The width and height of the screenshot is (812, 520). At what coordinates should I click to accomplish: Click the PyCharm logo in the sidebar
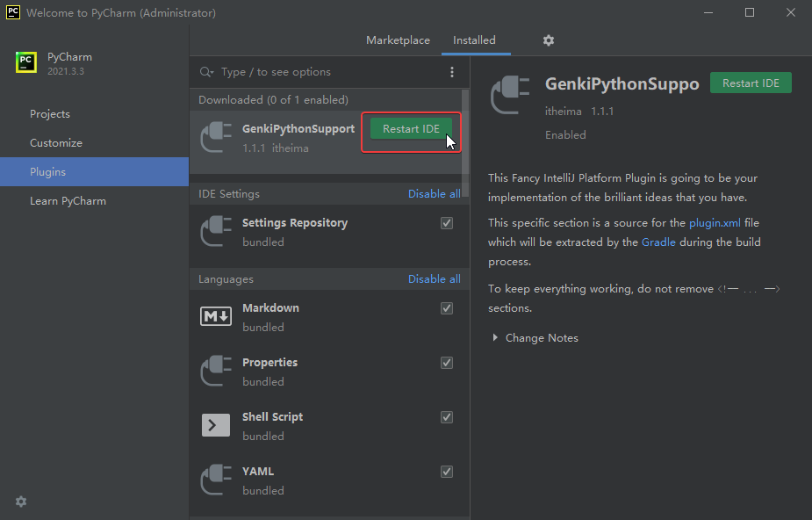tap(25, 62)
